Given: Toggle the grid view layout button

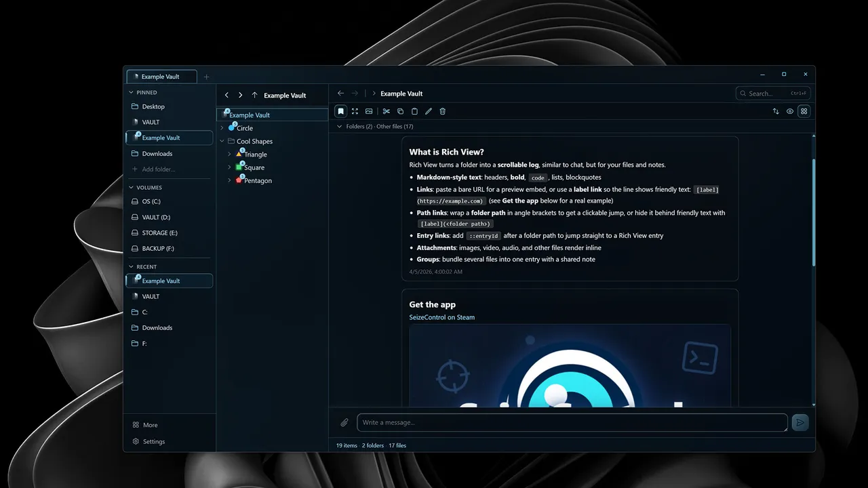Looking at the screenshot, I should click(804, 111).
